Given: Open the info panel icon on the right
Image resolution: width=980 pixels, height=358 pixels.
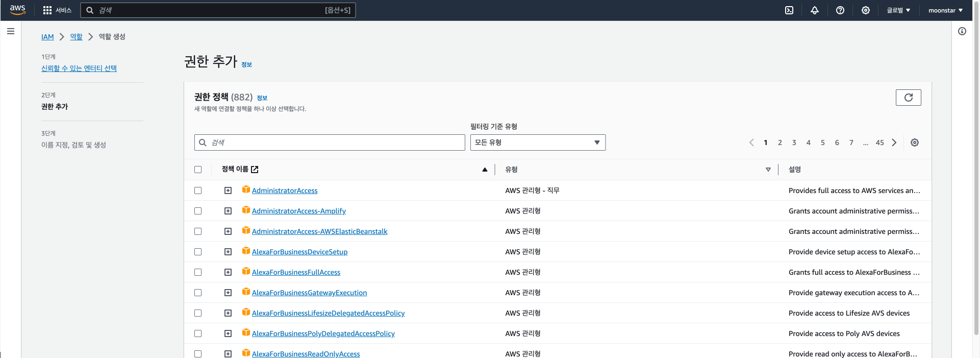Looking at the screenshot, I should (962, 31).
